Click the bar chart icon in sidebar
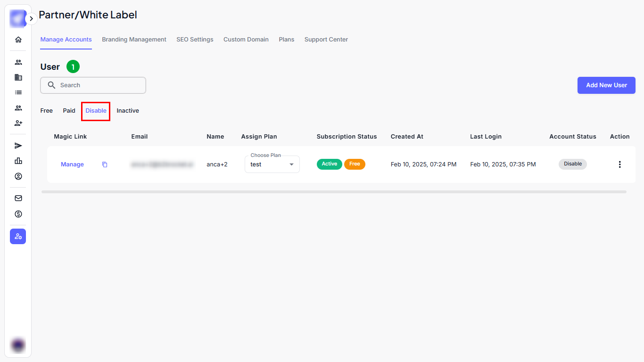 coord(18,161)
